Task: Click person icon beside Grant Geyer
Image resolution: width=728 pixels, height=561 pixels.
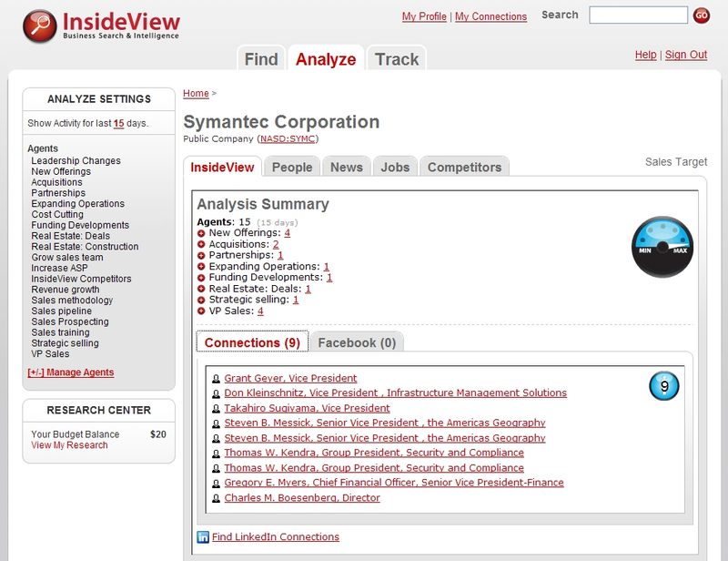Action: pos(216,379)
